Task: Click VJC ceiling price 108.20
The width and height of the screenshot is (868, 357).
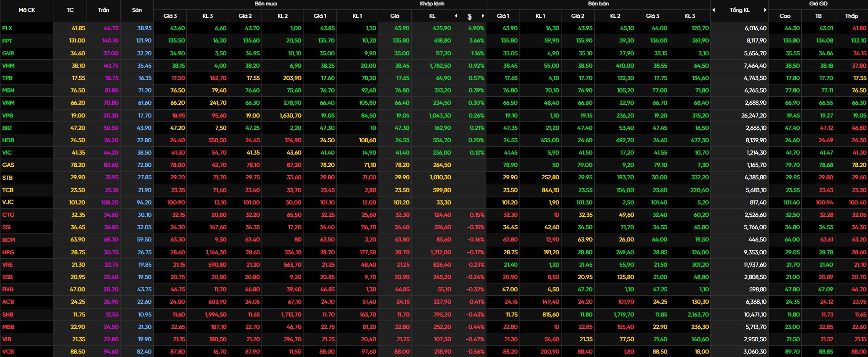Action: [110, 202]
